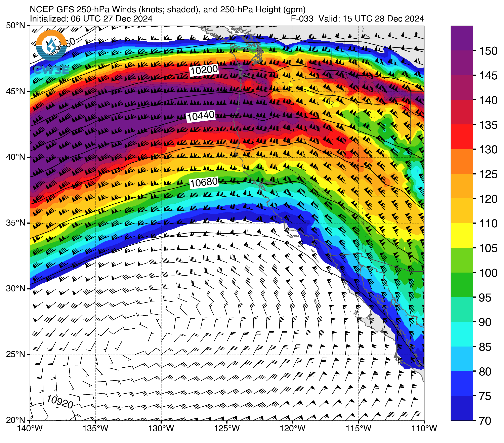Image resolution: width=504 pixels, height=443 pixels.
Task: Select the chart title line starting with 'NCEP GFS 250-hPa Winds'
Action: (168, 9)
